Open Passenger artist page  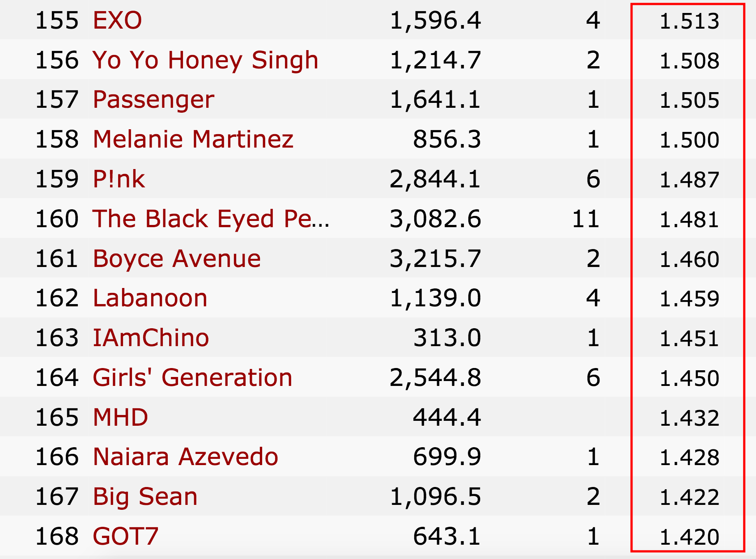pyautogui.click(x=153, y=100)
